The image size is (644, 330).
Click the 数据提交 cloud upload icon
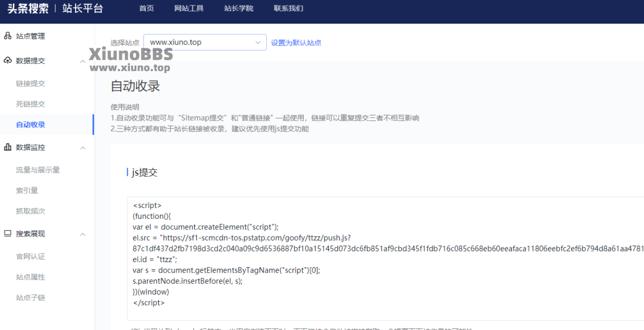pos(8,61)
